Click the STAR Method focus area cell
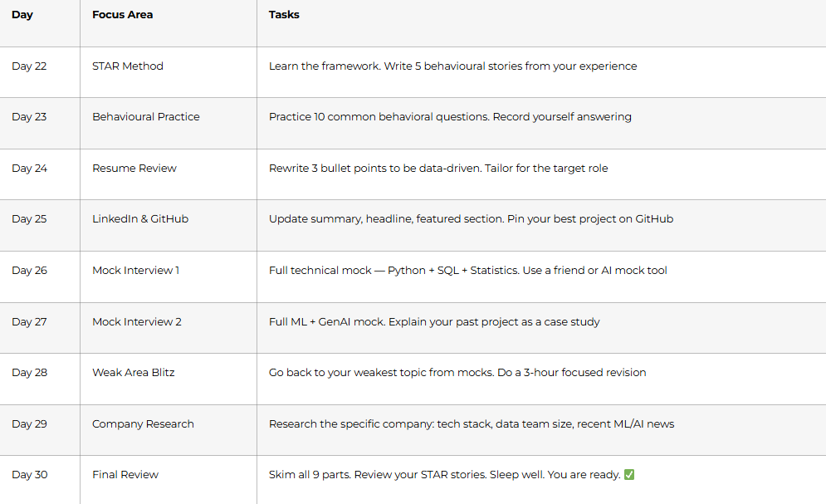This screenshot has width=826, height=504. coord(128,66)
